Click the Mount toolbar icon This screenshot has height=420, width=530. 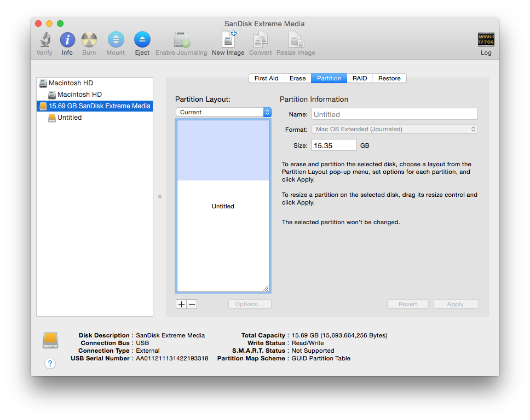coord(116,40)
